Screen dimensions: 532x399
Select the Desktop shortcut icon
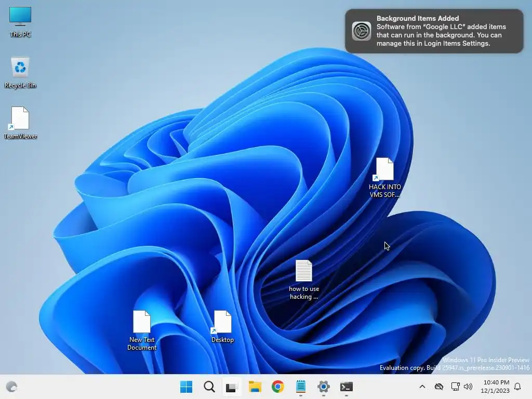(222, 326)
